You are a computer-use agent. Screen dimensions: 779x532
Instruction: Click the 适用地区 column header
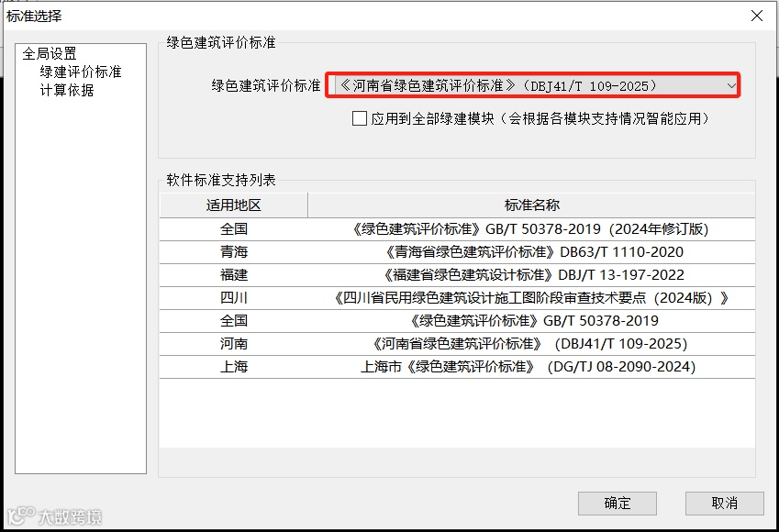pyautogui.click(x=232, y=205)
